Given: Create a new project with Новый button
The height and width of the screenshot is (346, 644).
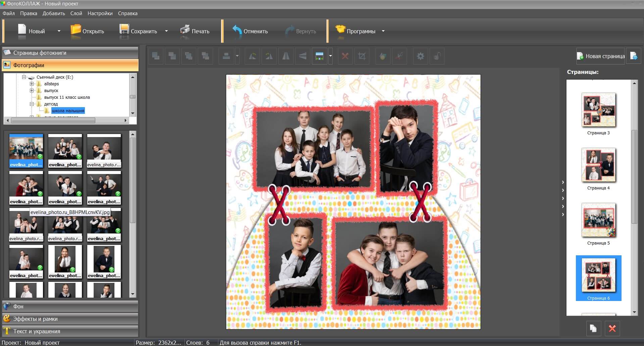Looking at the screenshot, I should click(x=31, y=31).
